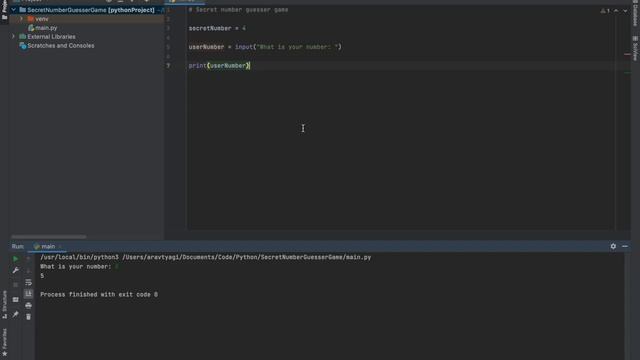This screenshot has height=360, width=640.
Task: Open the Database tool window
Action: click(635, 14)
